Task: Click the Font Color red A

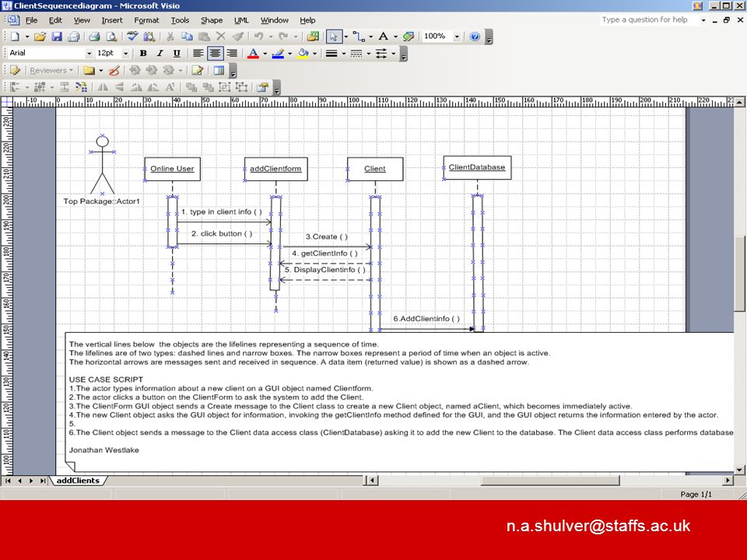Action: coord(253,54)
